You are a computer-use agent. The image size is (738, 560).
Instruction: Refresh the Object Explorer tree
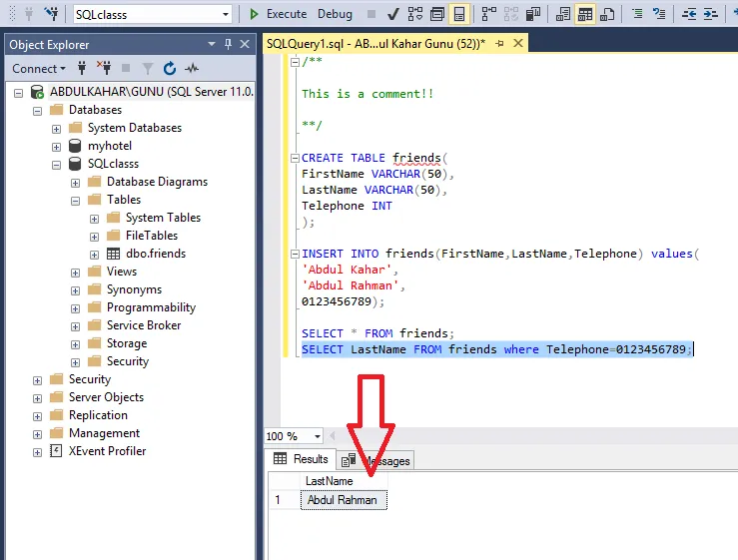point(170,69)
